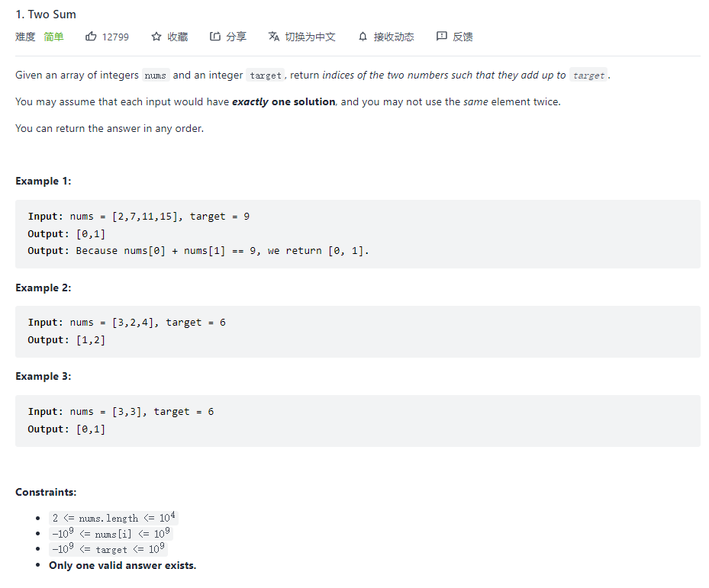This screenshot has height=588, width=709.
Task: Switch the description via 切换为中文
Action: tap(310, 37)
